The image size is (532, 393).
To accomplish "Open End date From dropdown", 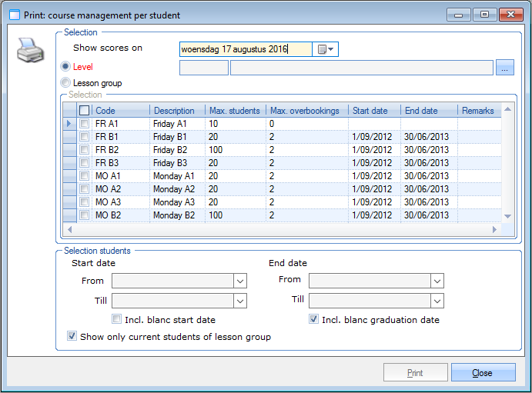I will (437, 281).
